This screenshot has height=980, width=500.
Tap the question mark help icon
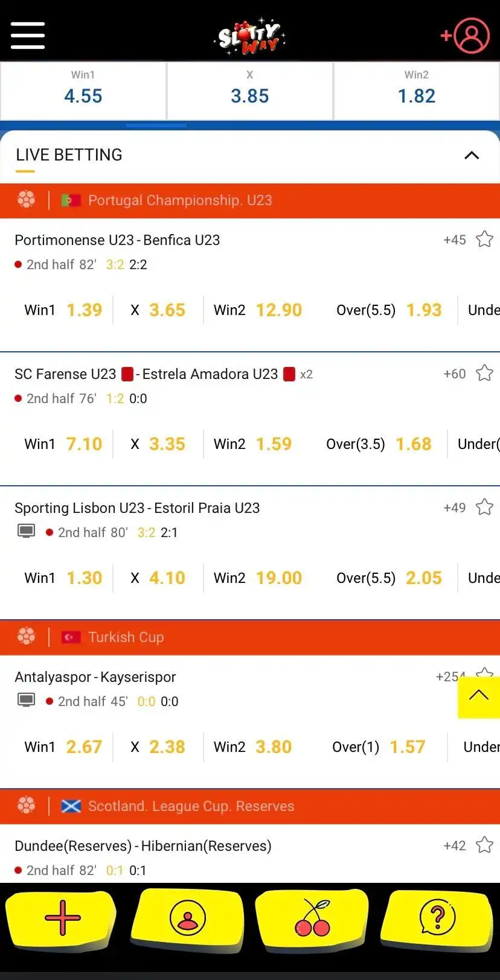[437, 918]
